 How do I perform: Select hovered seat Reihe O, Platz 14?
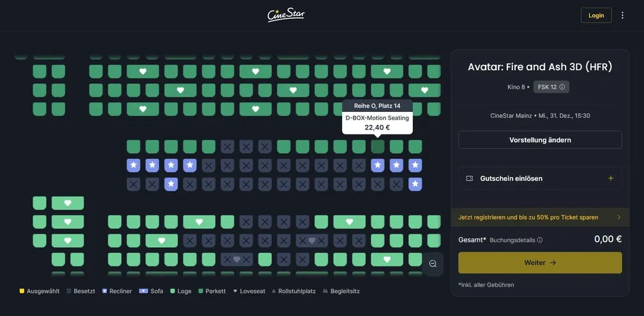378,147
